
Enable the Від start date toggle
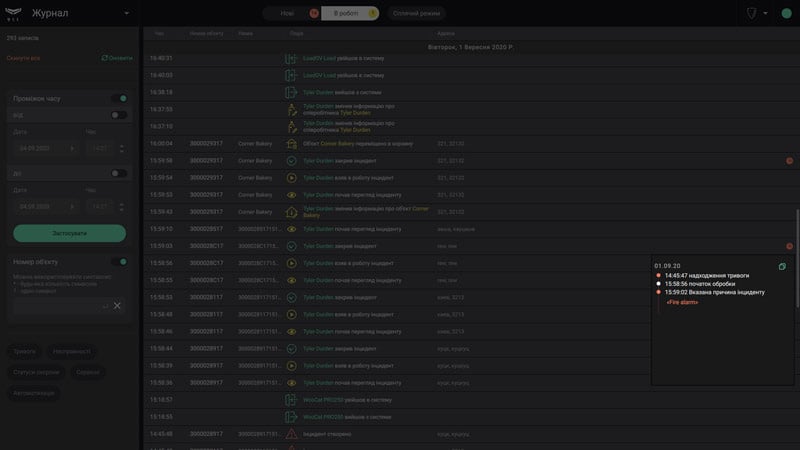click(x=119, y=115)
